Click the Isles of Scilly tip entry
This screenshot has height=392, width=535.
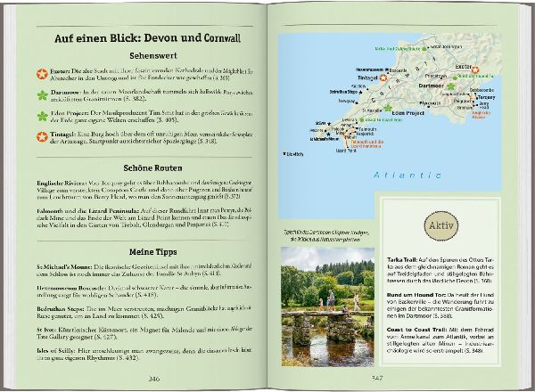(144, 355)
